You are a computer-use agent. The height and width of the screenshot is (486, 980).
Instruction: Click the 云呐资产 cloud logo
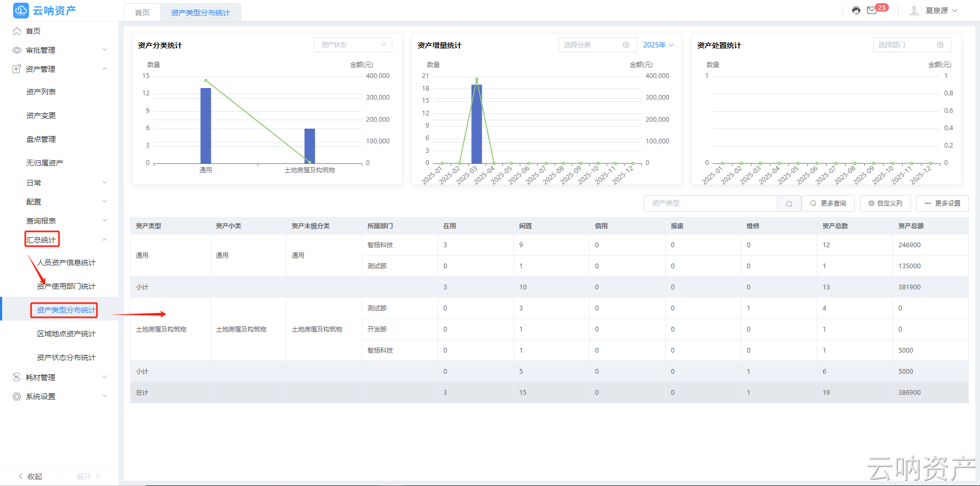[x=21, y=11]
